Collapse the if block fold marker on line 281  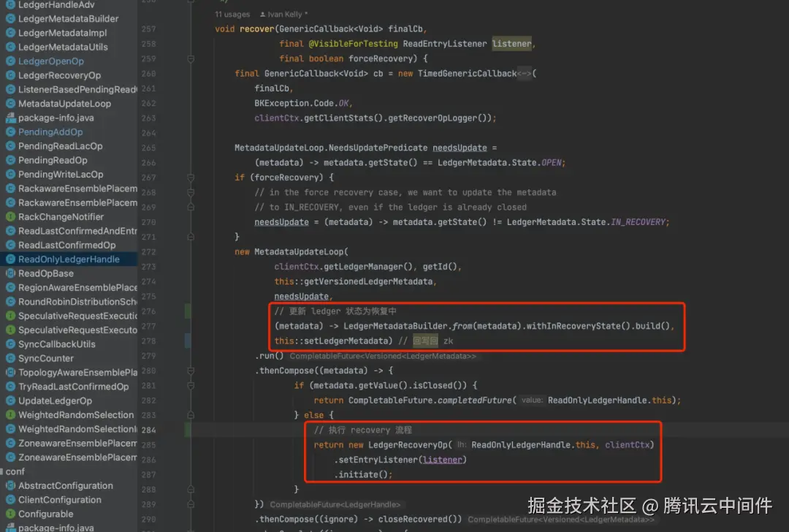point(191,386)
